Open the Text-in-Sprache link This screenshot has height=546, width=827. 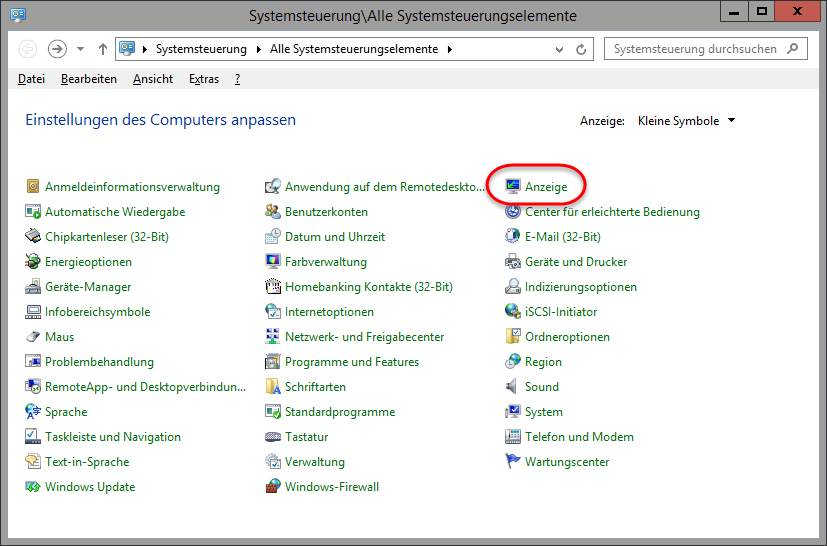point(87,462)
